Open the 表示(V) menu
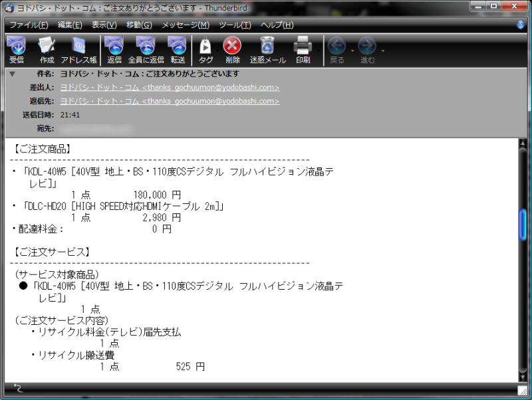532x400 pixels. [x=104, y=25]
